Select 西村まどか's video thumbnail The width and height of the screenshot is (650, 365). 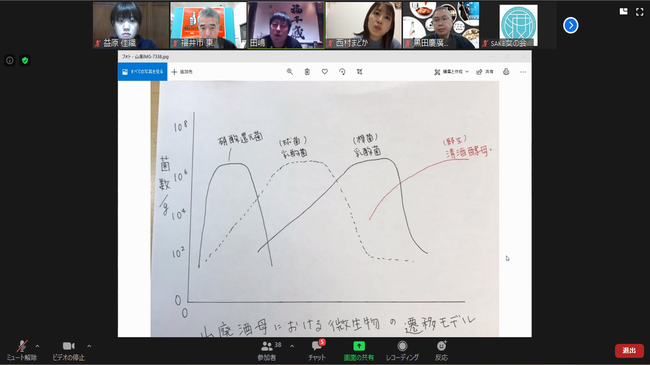click(364, 25)
